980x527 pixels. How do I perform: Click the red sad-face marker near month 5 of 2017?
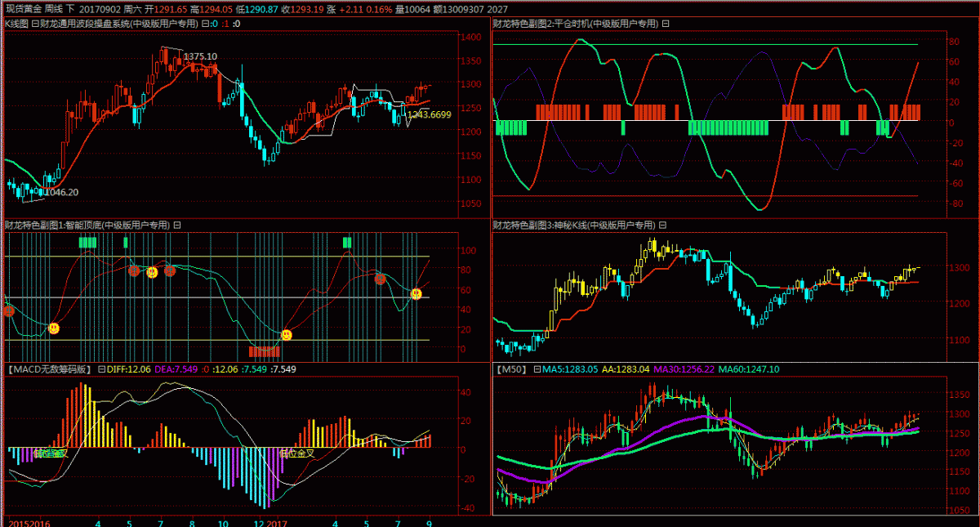coord(381,279)
